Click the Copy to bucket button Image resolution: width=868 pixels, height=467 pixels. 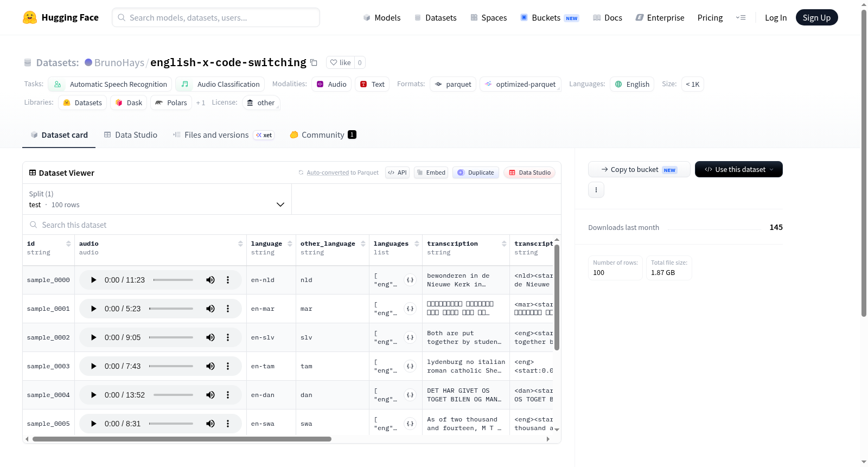[639, 169]
